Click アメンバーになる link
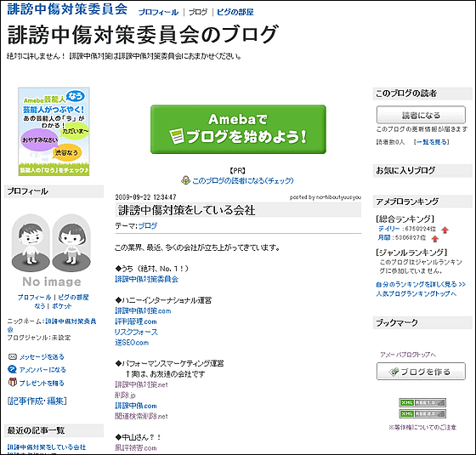This screenshot has height=455, width=476. (x=42, y=370)
